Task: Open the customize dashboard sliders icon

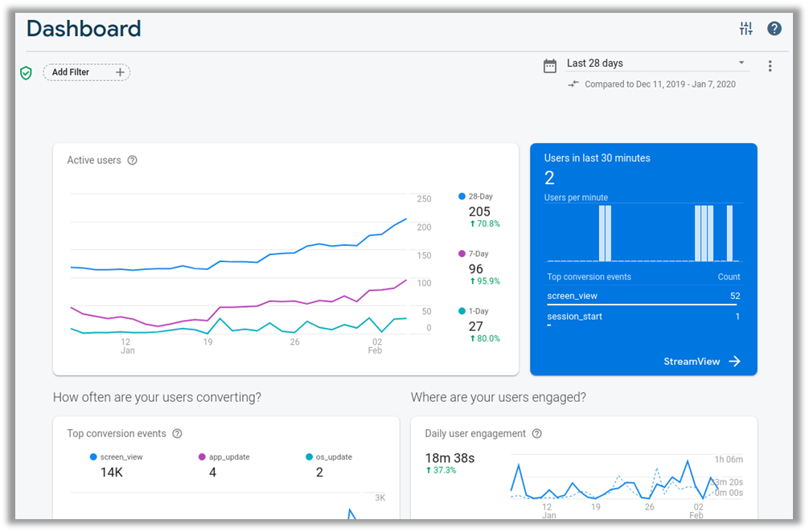Action: point(746,29)
